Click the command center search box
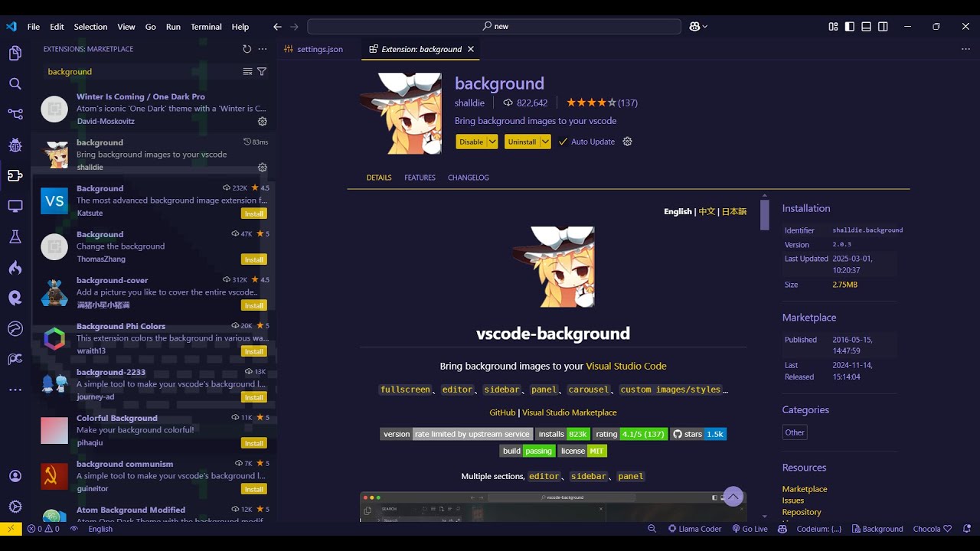Viewport: 980px width, 551px height. point(494,26)
